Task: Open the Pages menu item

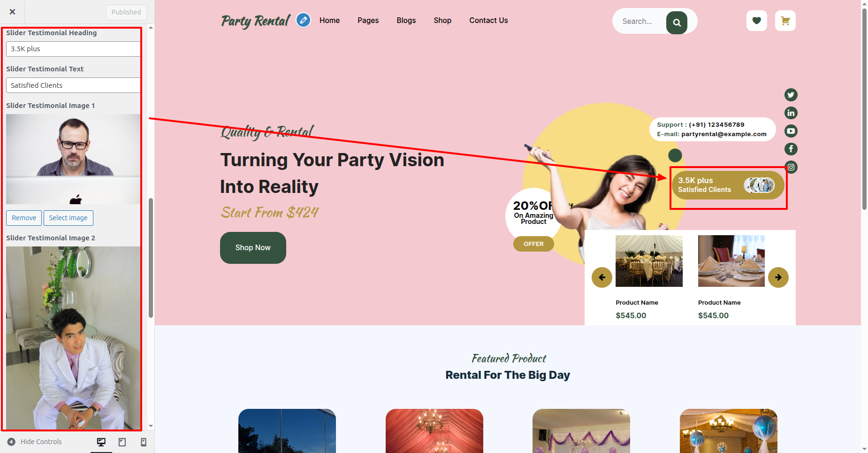Action: 368,20
